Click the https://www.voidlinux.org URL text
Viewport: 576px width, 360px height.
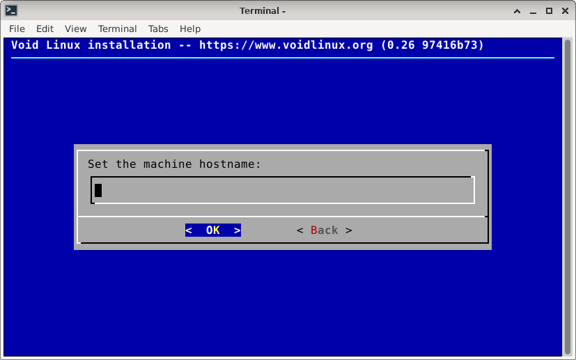286,45
